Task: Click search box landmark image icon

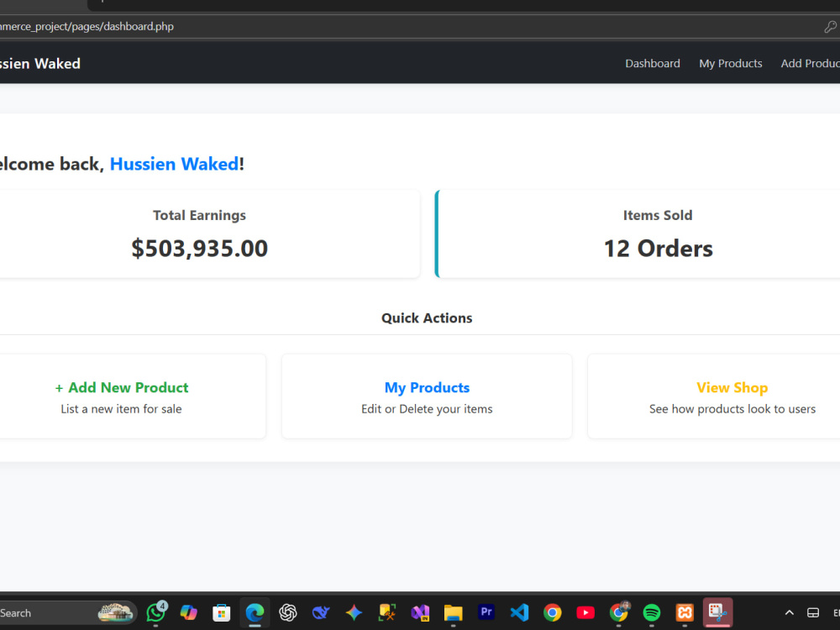Action: 115,612
